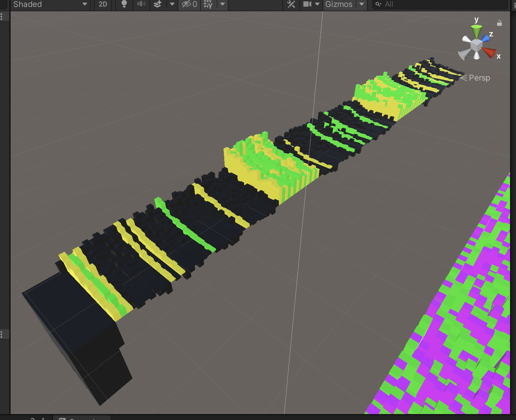Click the Gizmos button
This screenshot has height=420, width=516.
338,4
